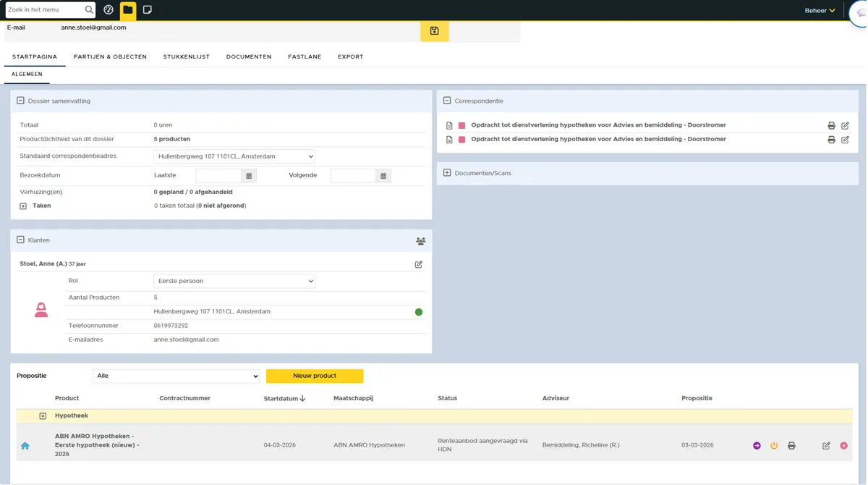Open the calendar picker for Laatste bezoekdatum
The width and height of the screenshot is (868, 485).
pyautogui.click(x=249, y=176)
